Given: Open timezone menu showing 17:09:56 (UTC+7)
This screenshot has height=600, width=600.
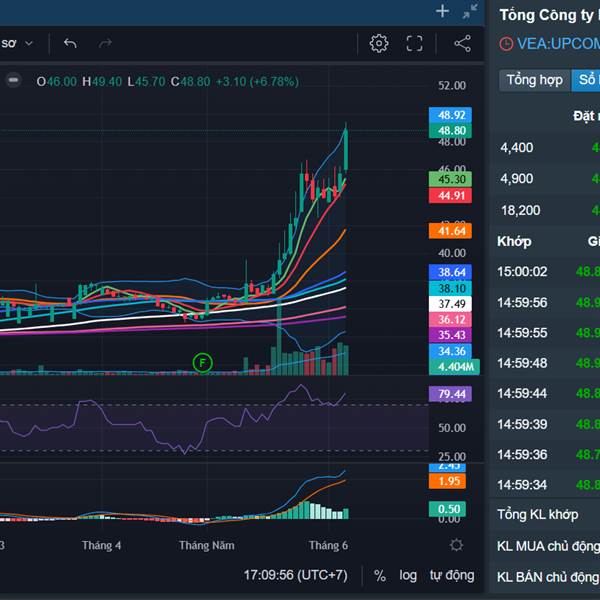Looking at the screenshot, I should tap(296, 575).
